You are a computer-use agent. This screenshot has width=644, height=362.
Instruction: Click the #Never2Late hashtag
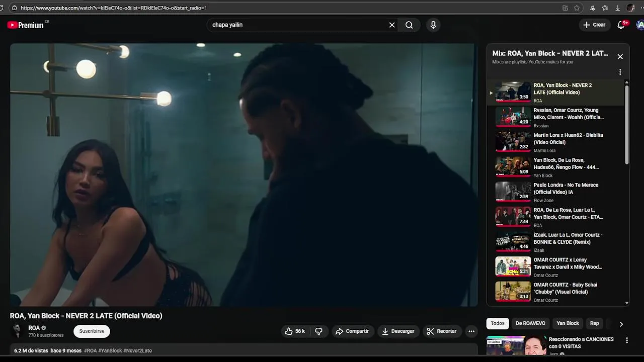[x=137, y=350]
